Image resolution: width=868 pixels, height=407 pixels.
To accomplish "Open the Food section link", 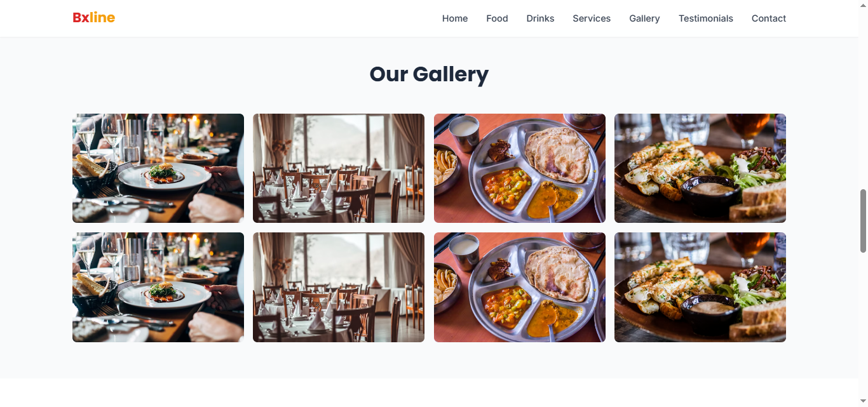I will point(497,18).
